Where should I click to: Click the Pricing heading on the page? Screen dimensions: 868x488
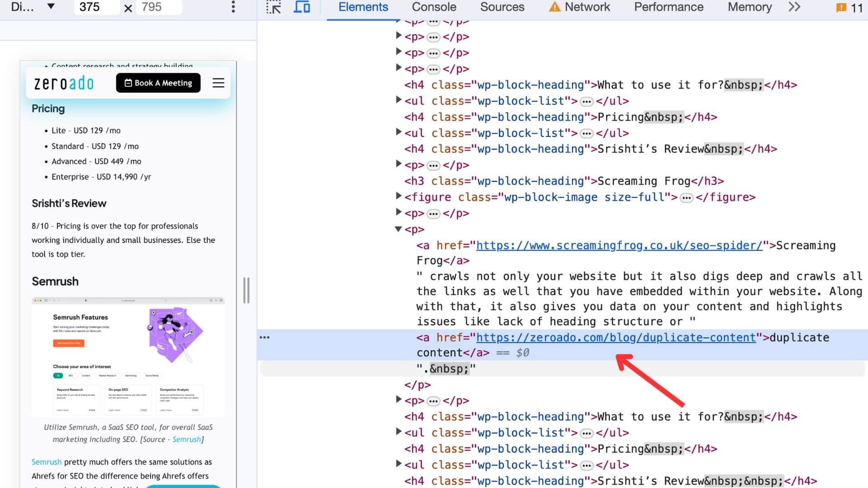[x=48, y=108]
